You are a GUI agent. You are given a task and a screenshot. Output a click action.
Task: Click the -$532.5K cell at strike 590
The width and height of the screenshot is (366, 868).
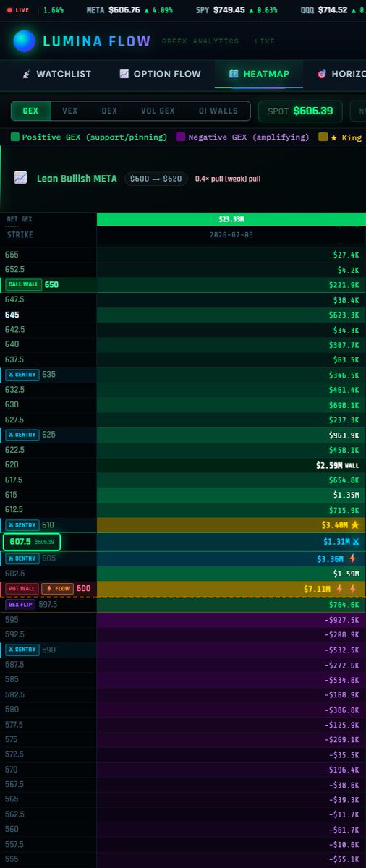coord(231,650)
